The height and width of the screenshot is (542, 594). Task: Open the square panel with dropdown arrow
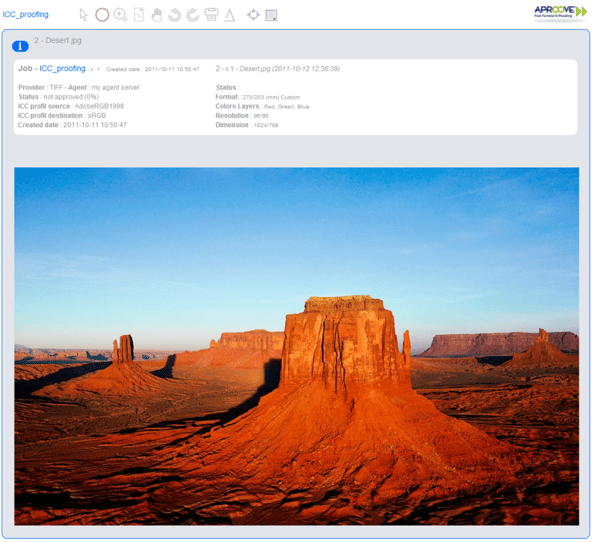point(271,15)
